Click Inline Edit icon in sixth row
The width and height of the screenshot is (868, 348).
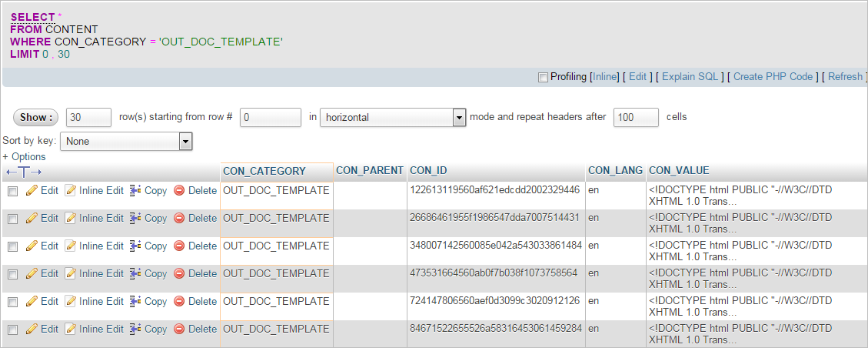[x=71, y=329]
